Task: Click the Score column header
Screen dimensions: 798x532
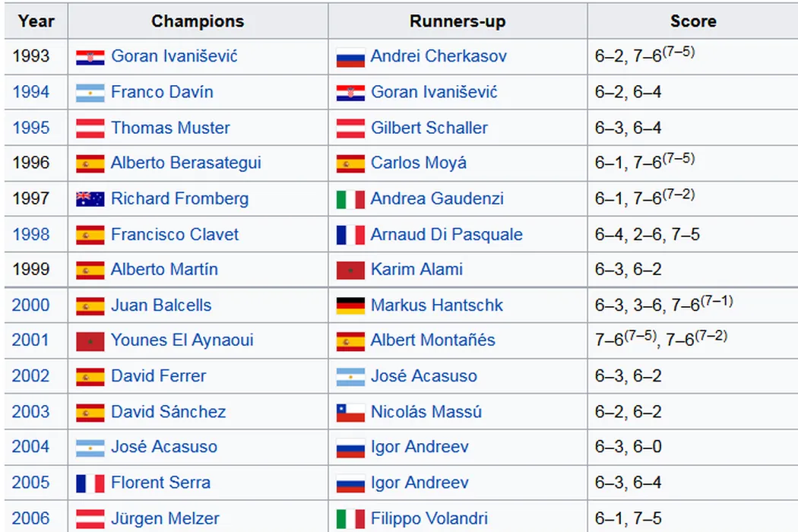Action: click(692, 21)
